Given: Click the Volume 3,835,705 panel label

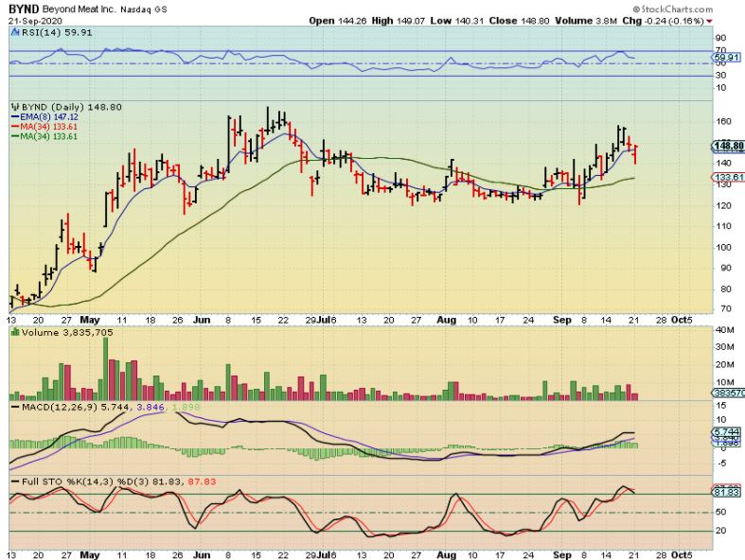Looking at the screenshot, I should [67, 332].
